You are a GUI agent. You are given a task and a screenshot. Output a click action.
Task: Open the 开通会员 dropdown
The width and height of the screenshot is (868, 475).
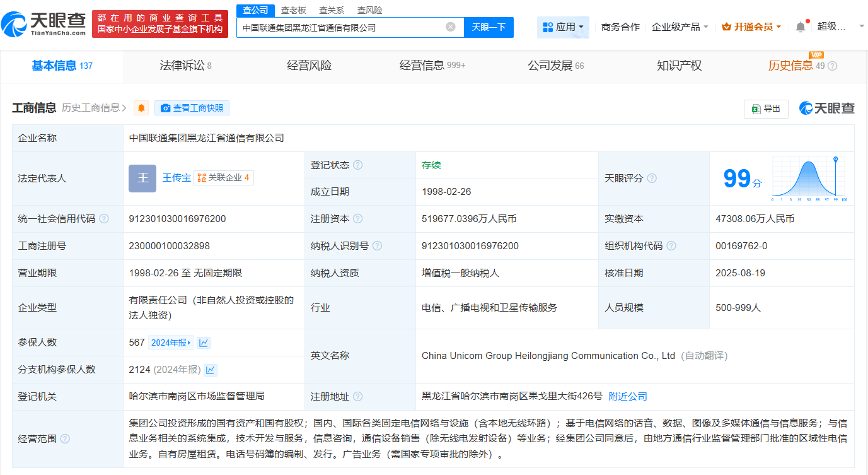point(751,26)
